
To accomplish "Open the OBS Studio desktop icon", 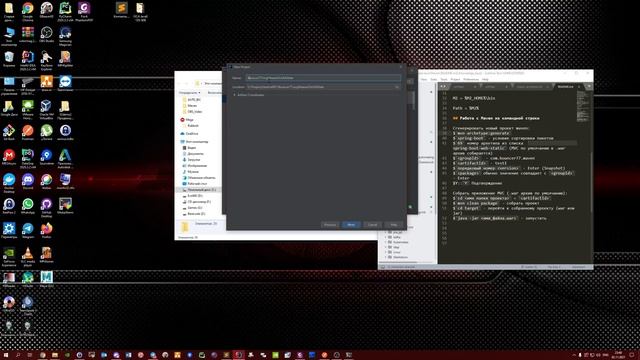I will point(47,33).
